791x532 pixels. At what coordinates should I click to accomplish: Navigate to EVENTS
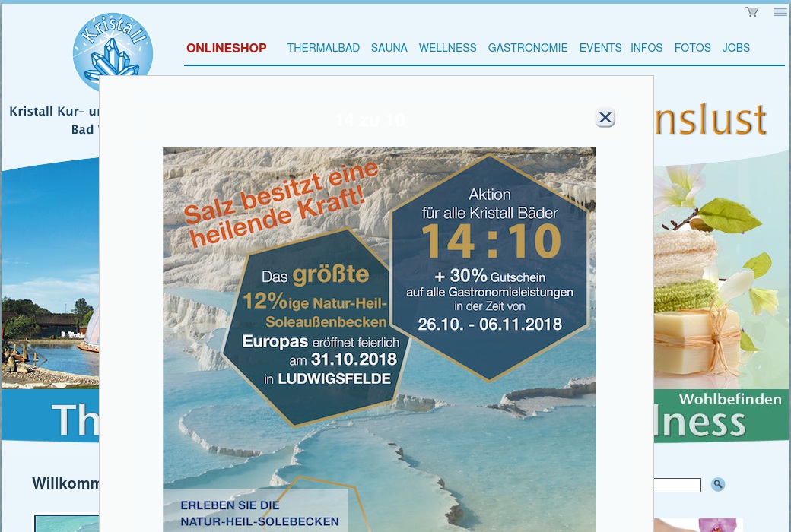[600, 48]
